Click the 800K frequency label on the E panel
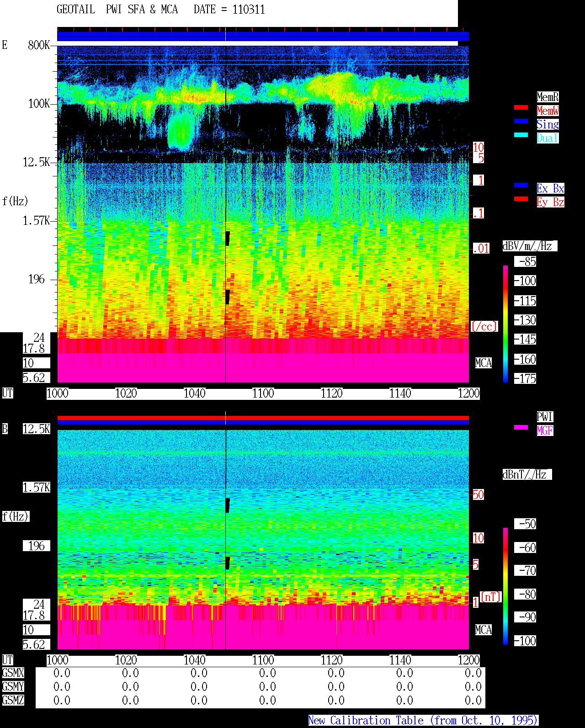This screenshot has height=728, width=585. 39,45
